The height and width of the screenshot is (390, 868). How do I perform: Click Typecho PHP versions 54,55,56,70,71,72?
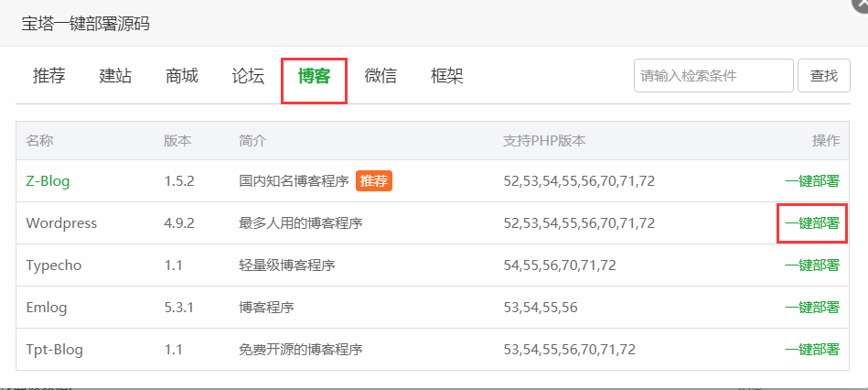point(560,265)
